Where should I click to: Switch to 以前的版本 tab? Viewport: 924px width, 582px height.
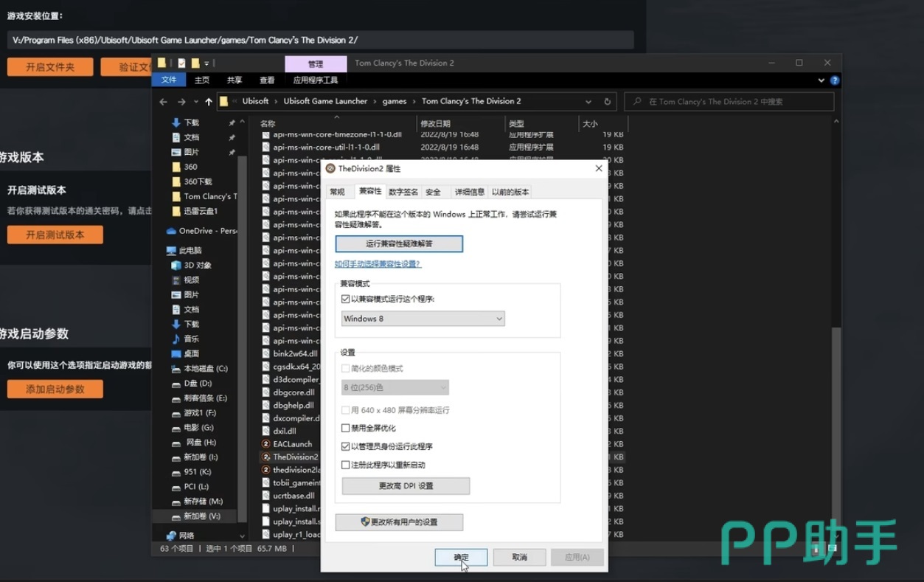510,192
